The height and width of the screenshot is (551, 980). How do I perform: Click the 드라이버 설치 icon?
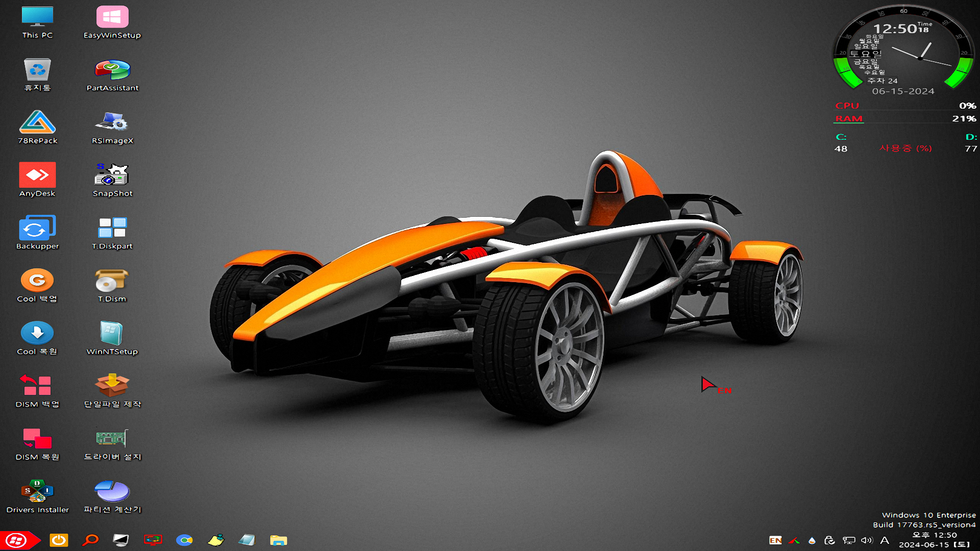(x=112, y=444)
